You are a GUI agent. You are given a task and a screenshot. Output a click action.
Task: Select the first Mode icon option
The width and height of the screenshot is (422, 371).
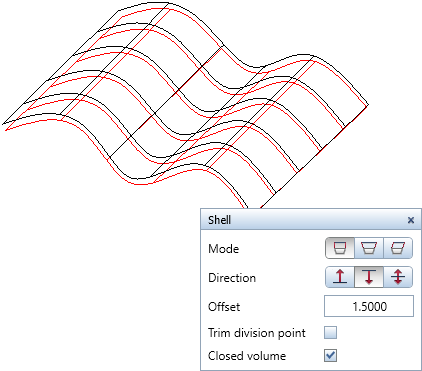[340, 248]
